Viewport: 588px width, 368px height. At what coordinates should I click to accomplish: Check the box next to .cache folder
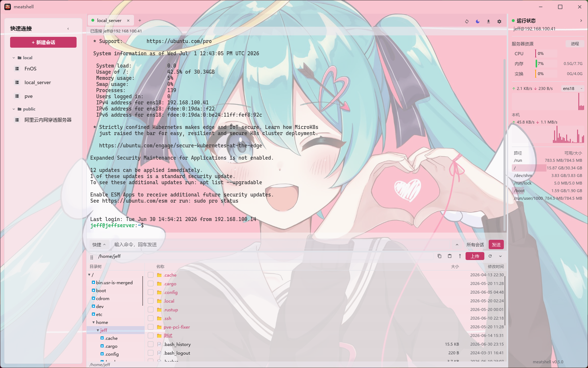[x=151, y=275]
